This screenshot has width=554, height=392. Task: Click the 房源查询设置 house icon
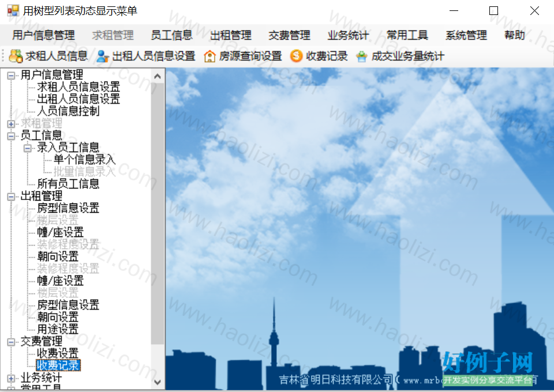209,56
